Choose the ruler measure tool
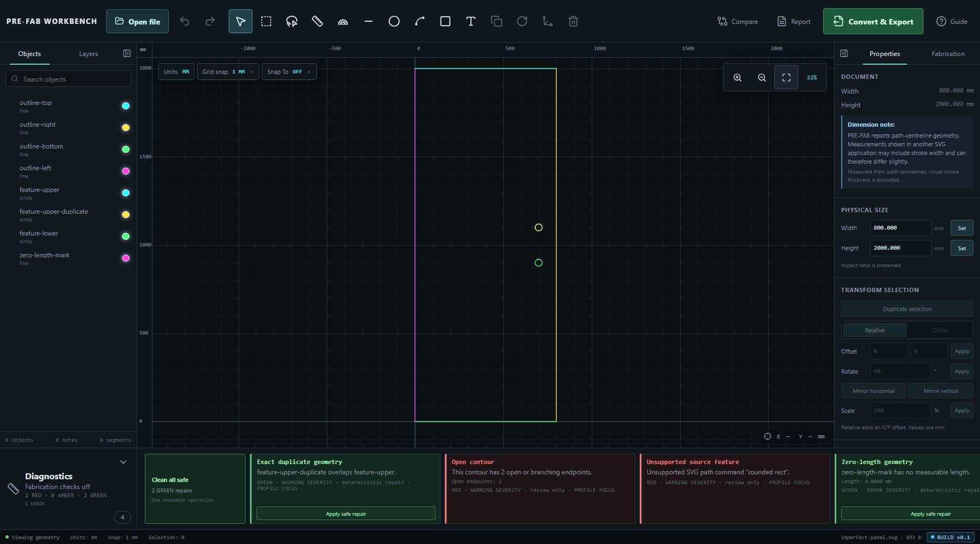 pyautogui.click(x=317, y=21)
